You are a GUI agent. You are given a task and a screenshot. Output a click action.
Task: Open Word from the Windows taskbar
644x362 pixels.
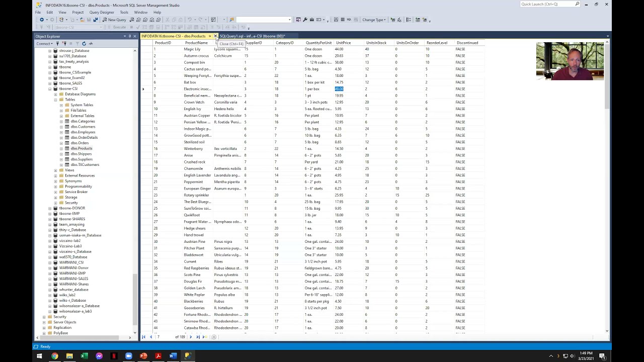173,356
